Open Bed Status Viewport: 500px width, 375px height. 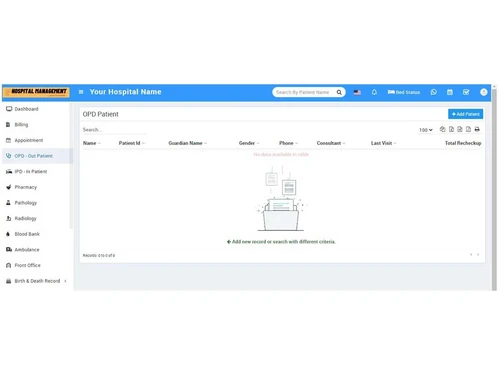(x=404, y=92)
